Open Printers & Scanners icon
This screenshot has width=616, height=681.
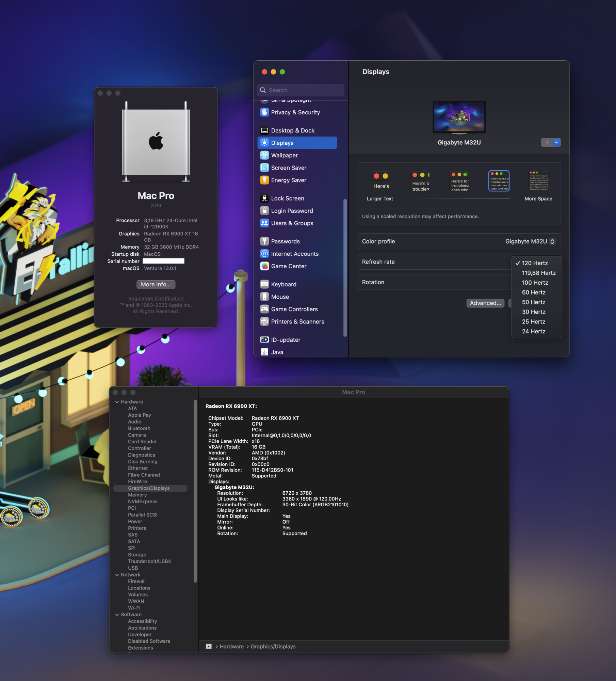coord(264,321)
